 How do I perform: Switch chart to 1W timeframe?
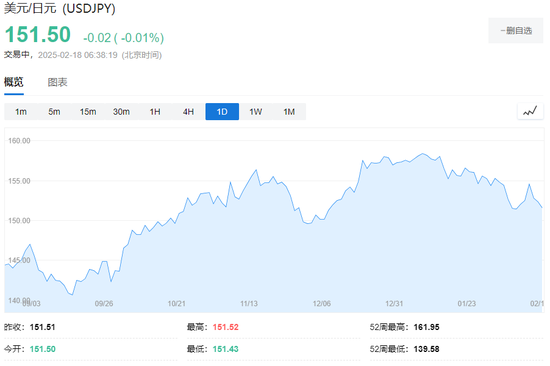click(255, 112)
